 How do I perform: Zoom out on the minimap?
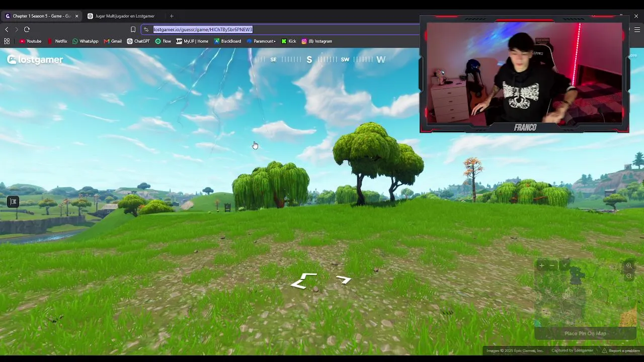(x=629, y=277)
